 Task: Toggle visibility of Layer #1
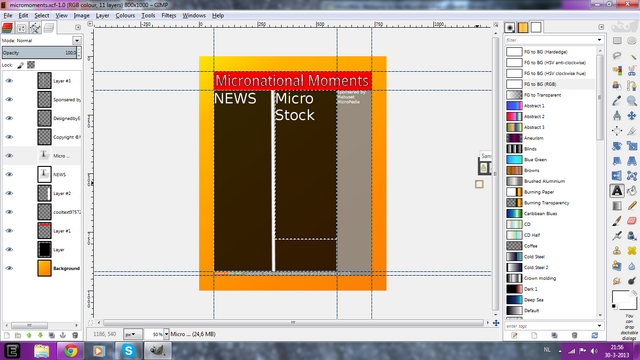point(9,231)
